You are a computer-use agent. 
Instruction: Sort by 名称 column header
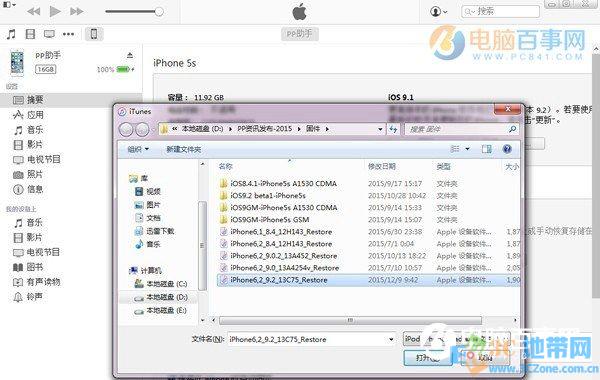pos(226,166)
